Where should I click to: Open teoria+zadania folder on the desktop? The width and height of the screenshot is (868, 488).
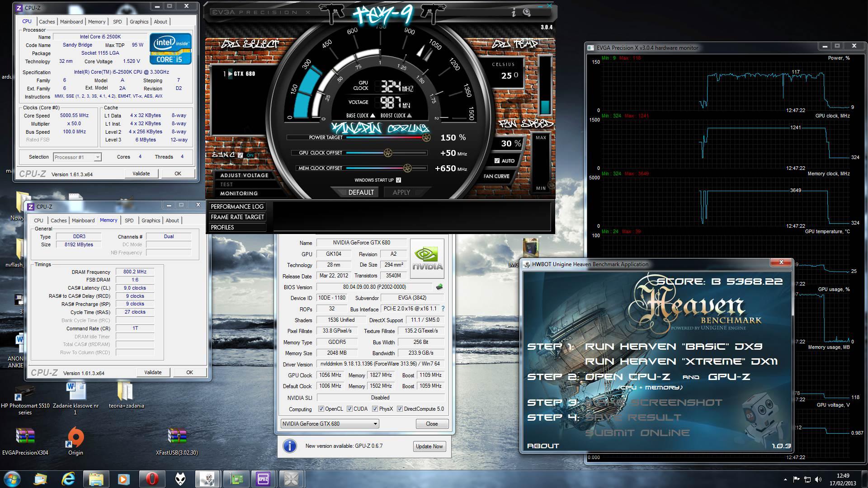pyautogui.click(x=126, y=395)
